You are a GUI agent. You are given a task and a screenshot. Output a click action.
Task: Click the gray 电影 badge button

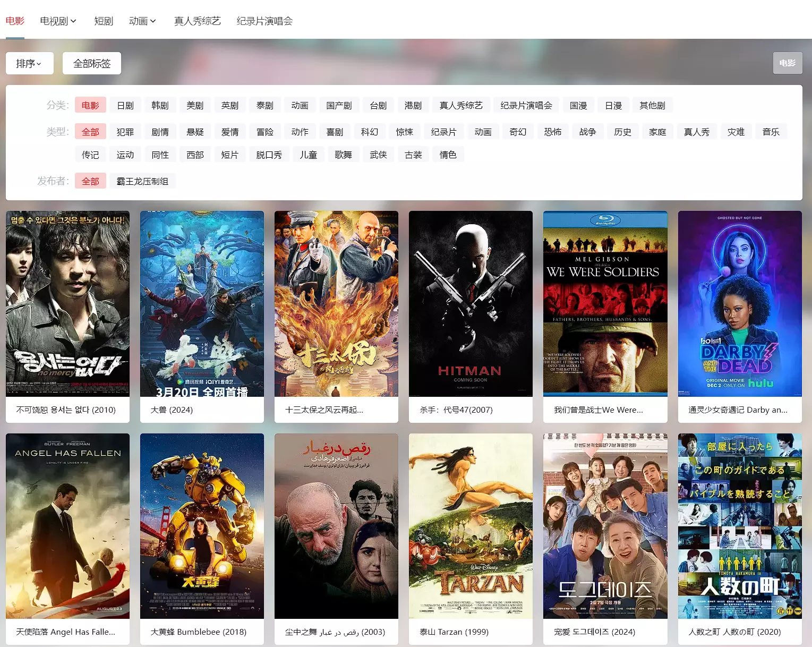787,63
